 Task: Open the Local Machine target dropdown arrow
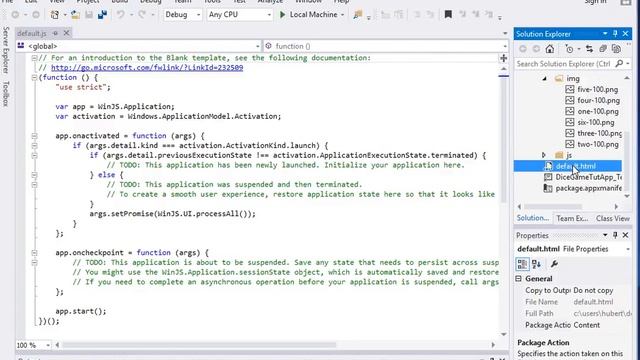(342, 15)
